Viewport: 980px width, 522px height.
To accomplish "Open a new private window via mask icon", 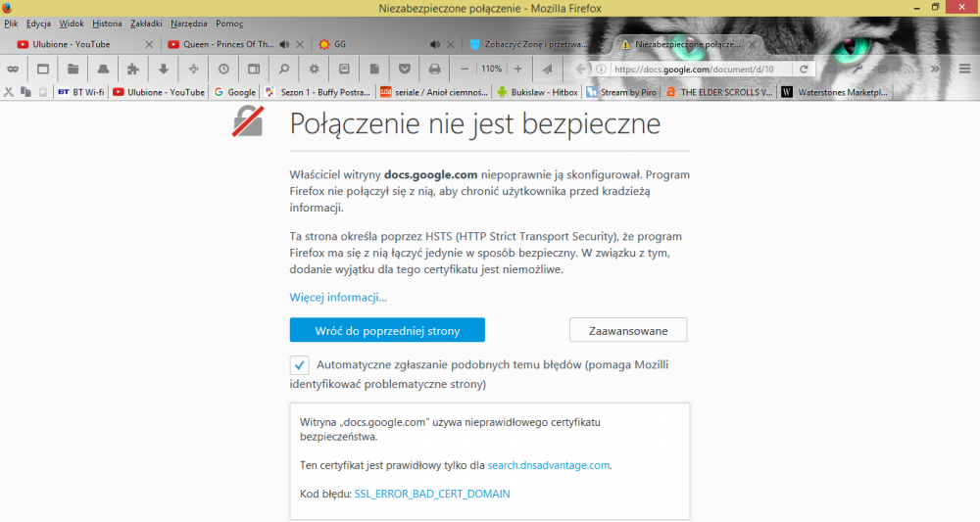I will pos(13,70).
